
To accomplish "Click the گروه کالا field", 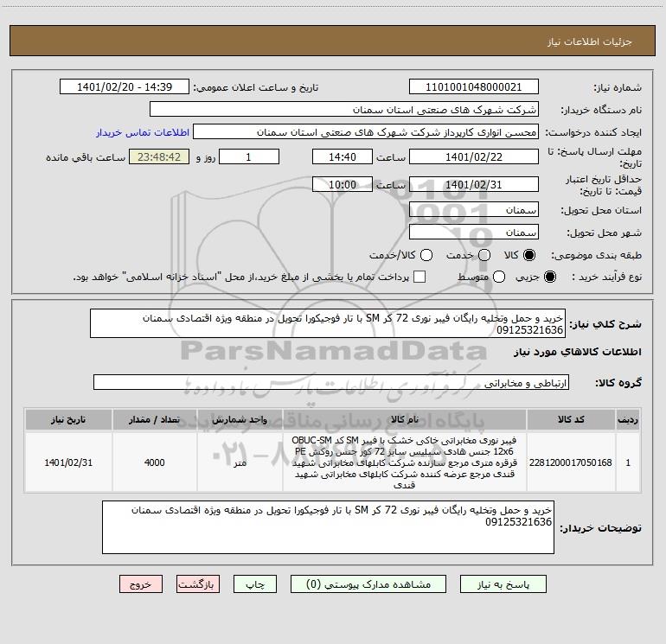I will pos(331,382).
